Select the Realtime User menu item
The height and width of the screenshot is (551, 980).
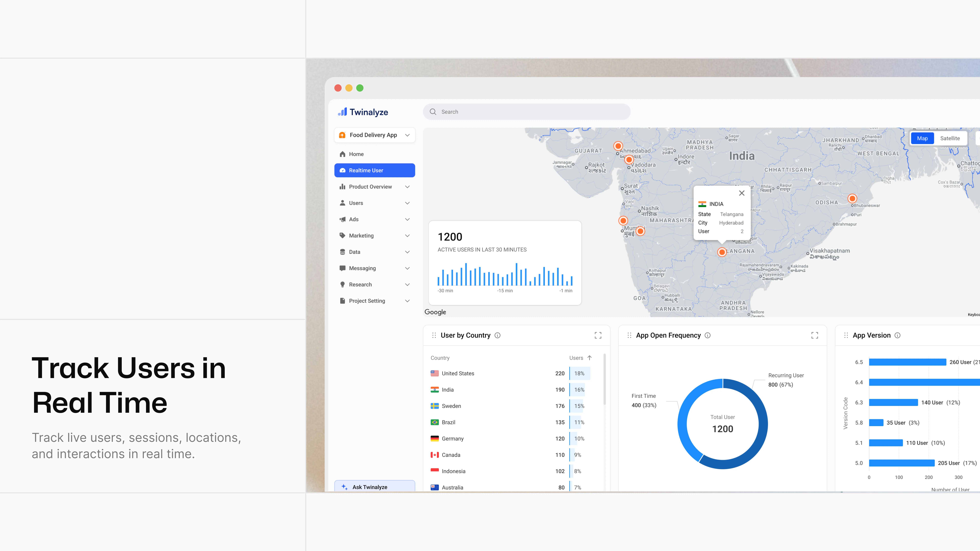[375, 170]
